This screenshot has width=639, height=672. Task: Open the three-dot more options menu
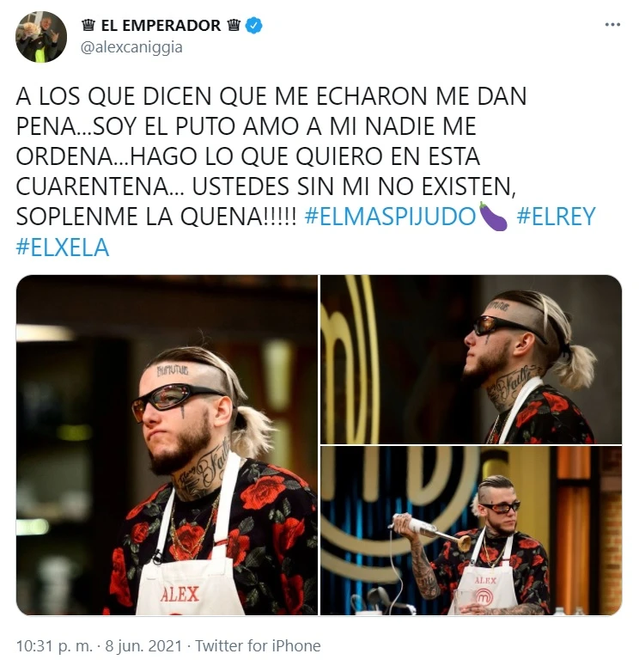612,25
